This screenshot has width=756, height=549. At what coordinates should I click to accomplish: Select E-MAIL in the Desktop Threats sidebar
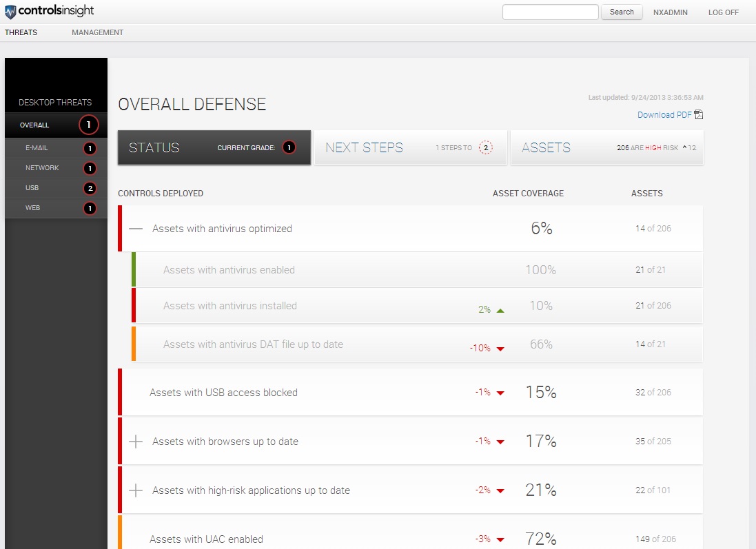coord(37,148)
